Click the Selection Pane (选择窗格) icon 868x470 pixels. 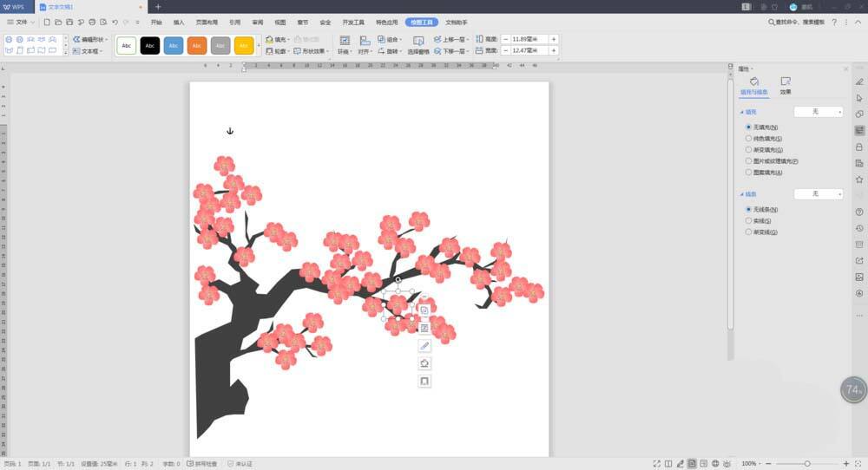click(x=418, y=41)
